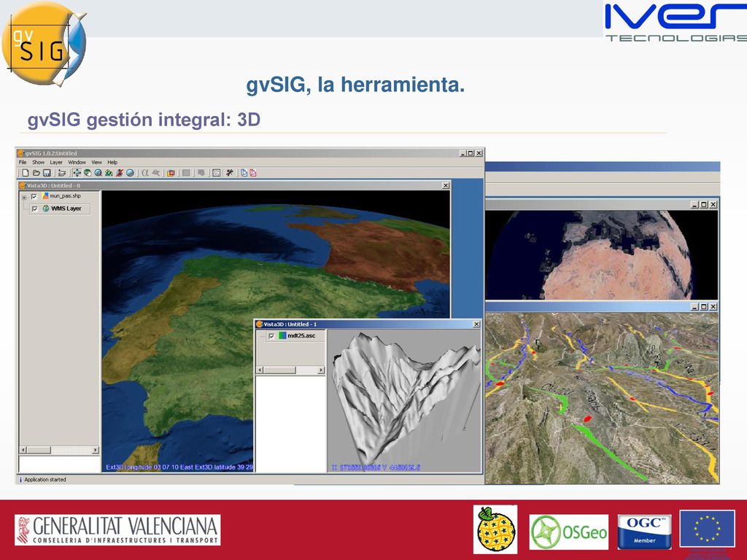Click the red crossed globe icon
747x560 pixels.
[x=120, y=173]
